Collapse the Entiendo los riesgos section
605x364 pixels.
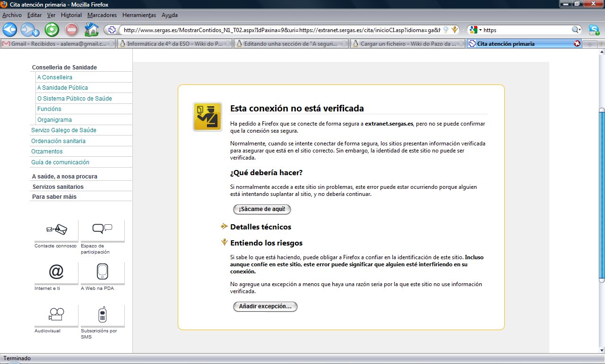click(266, 243)
